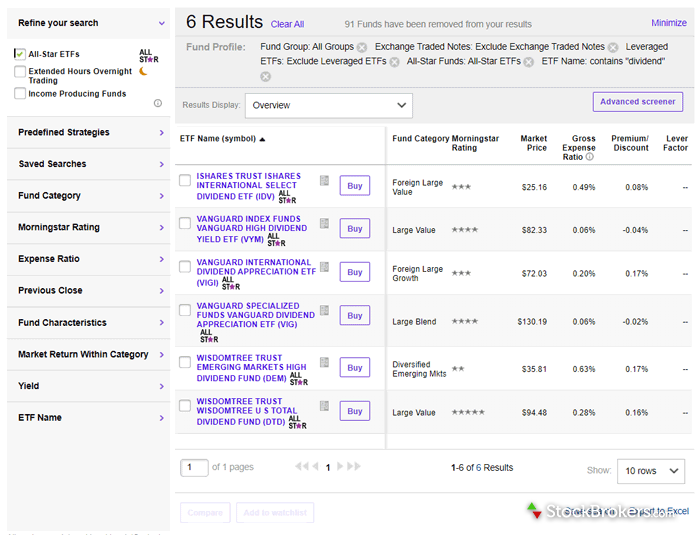The width and height of the screenshot is (700, 535).
Task: Click the page number input field
Action: (x=194, y=467)
